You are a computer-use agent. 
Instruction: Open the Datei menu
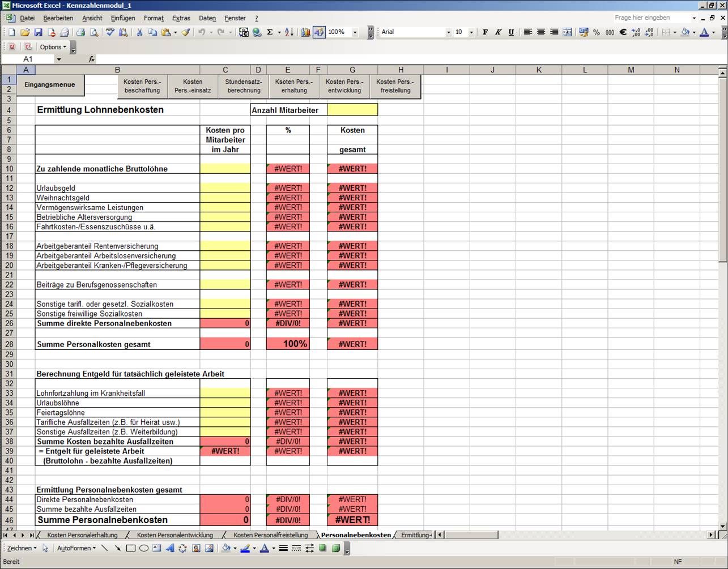tap(27, 18)
